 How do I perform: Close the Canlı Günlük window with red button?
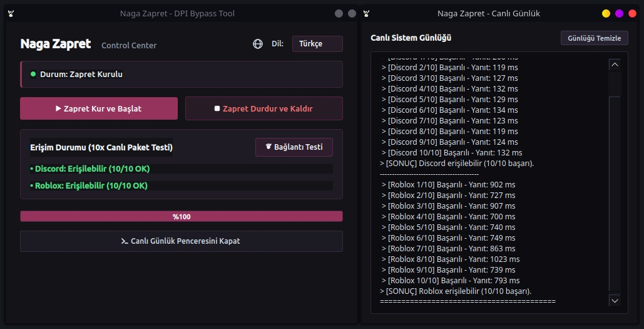tap(632, 14)
